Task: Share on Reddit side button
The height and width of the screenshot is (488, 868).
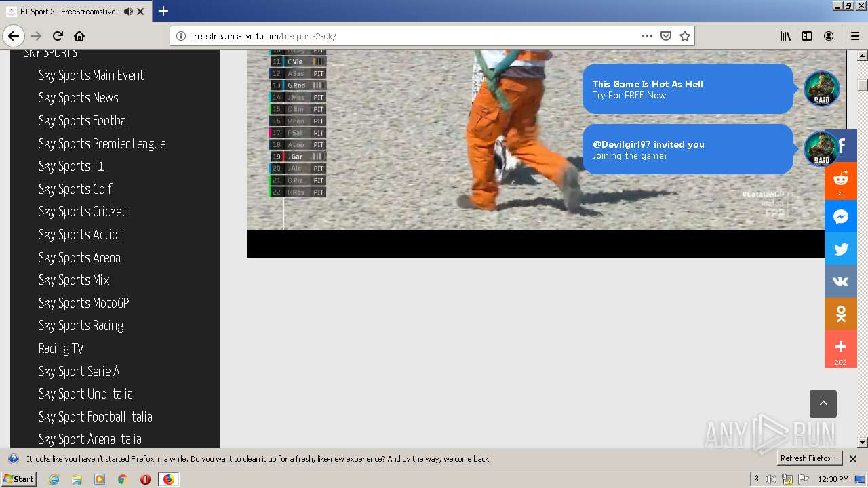Action: 841,181
